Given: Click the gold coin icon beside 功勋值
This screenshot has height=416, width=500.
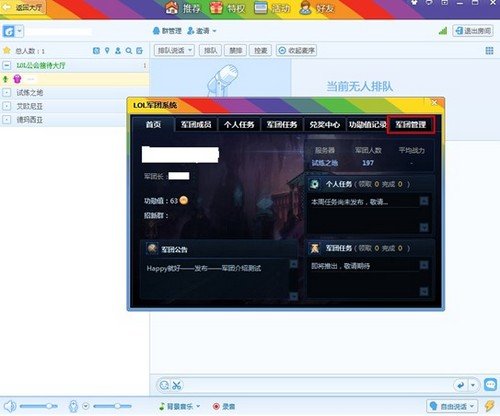Looking at the screenshot, I should (184, 200).
